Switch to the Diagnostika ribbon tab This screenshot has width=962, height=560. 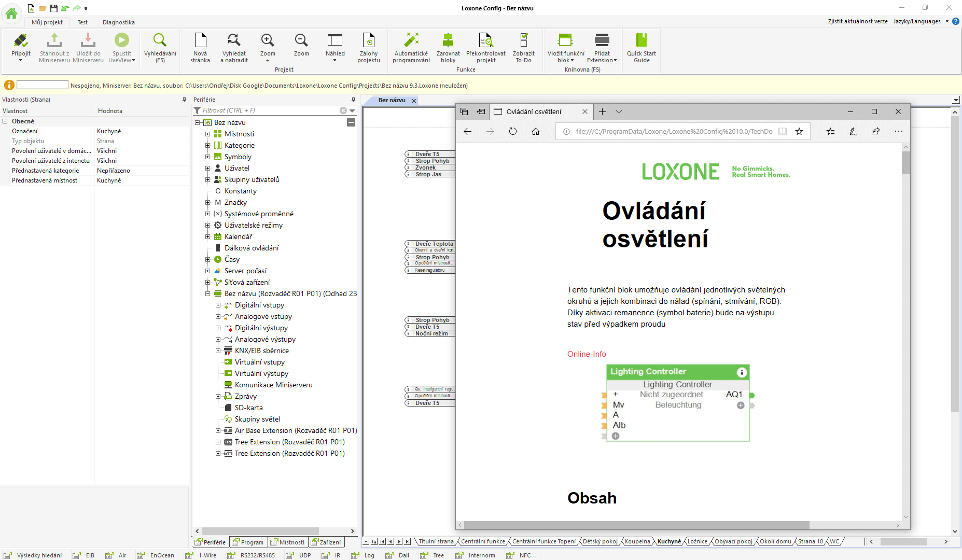(118, 22)
